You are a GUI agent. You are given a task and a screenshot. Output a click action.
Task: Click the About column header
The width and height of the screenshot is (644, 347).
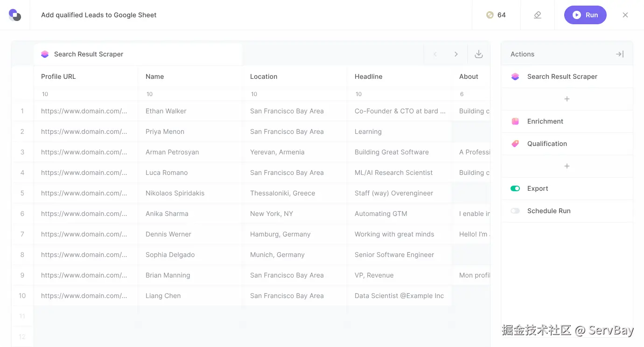tap(471, 76)
